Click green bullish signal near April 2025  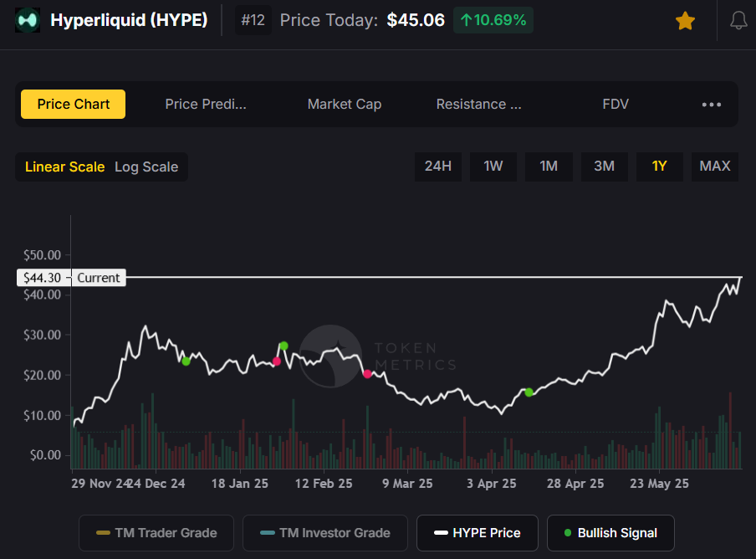529,392
